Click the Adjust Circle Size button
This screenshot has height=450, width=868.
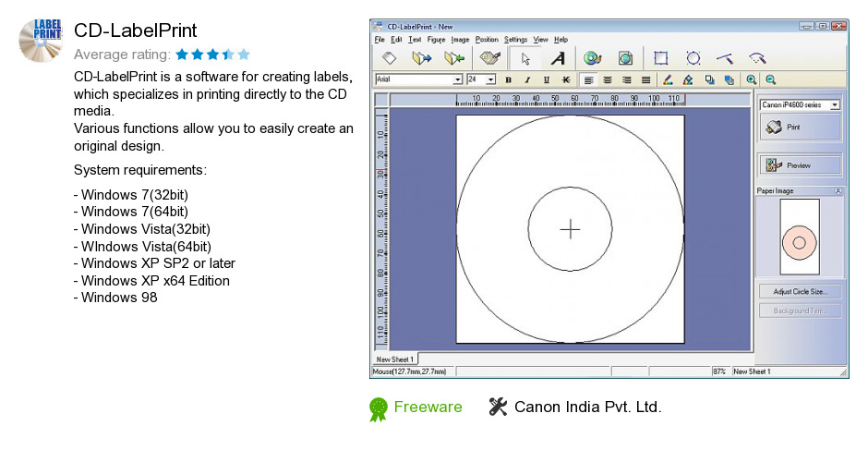click(x=800, y=291)
